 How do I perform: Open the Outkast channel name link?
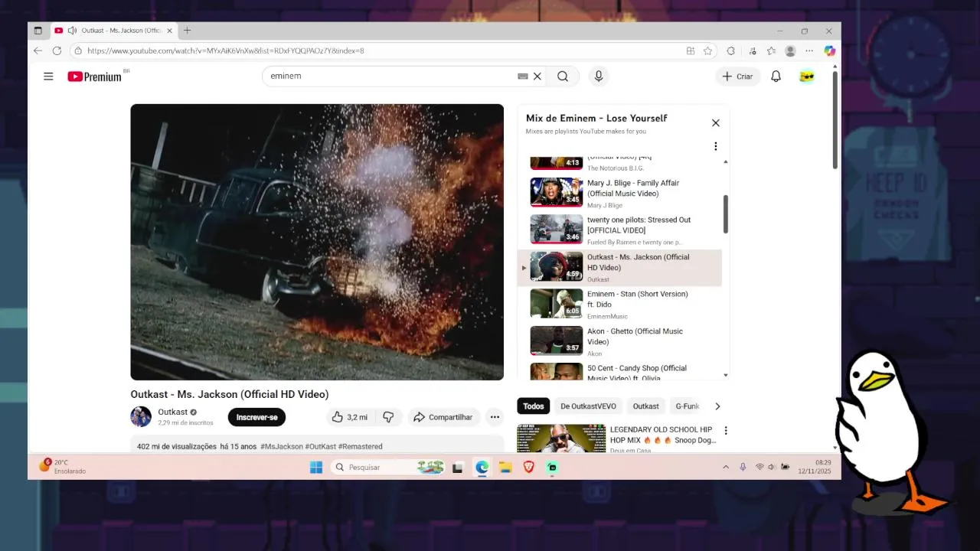[172, 412]
